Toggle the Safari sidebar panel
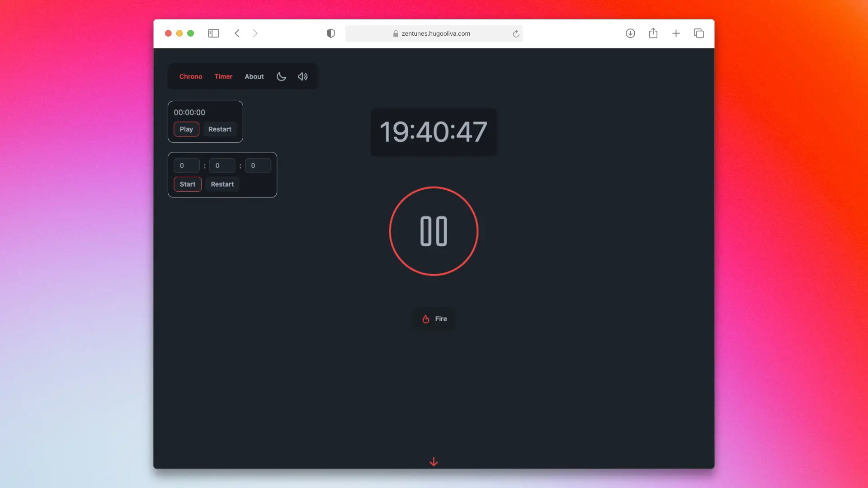Screen dimensions: 868x488 [x=213, y=33]
